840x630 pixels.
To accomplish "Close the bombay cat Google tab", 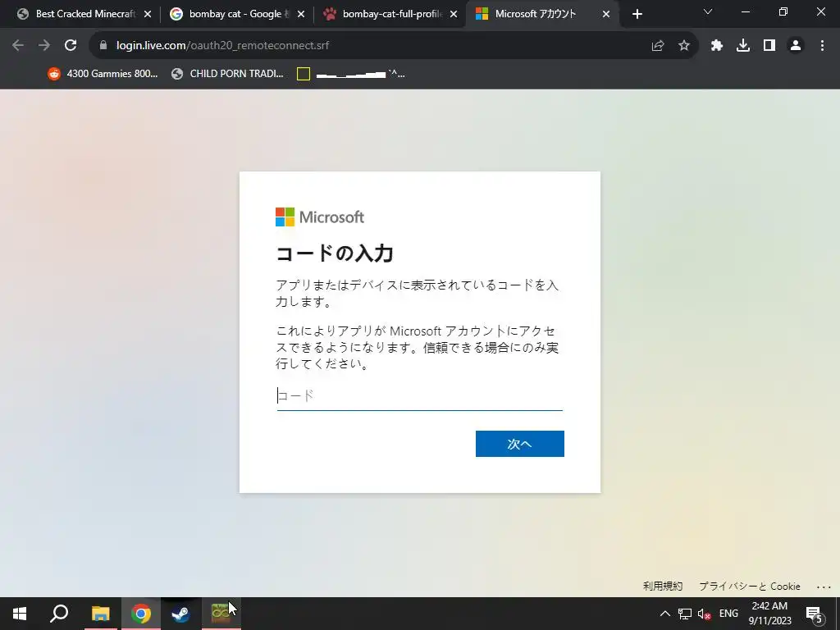I will coord(301,15).
